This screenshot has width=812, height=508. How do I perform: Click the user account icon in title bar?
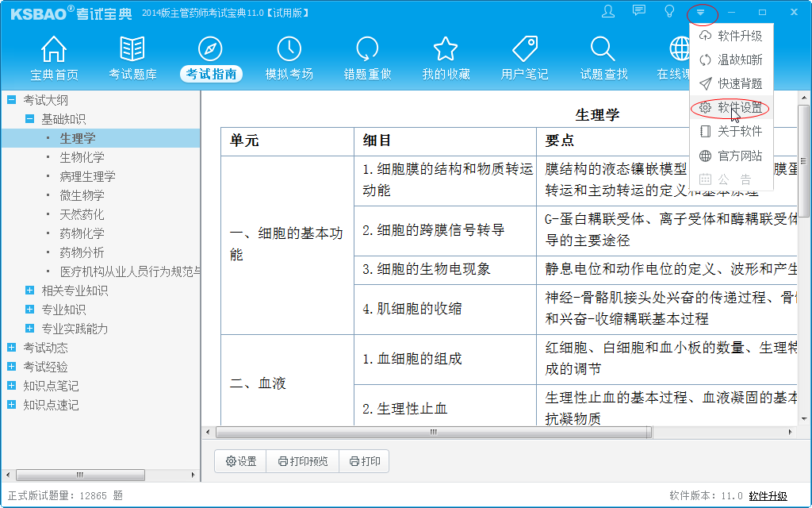[608, 11]
